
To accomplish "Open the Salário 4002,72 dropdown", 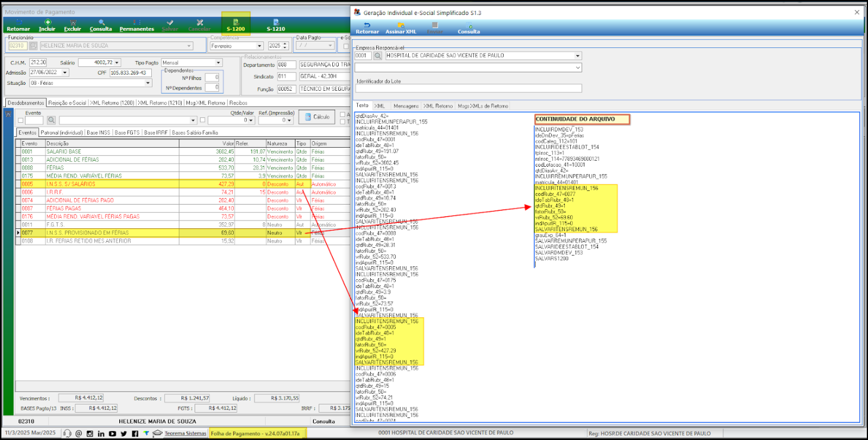I will click(117, 62).
